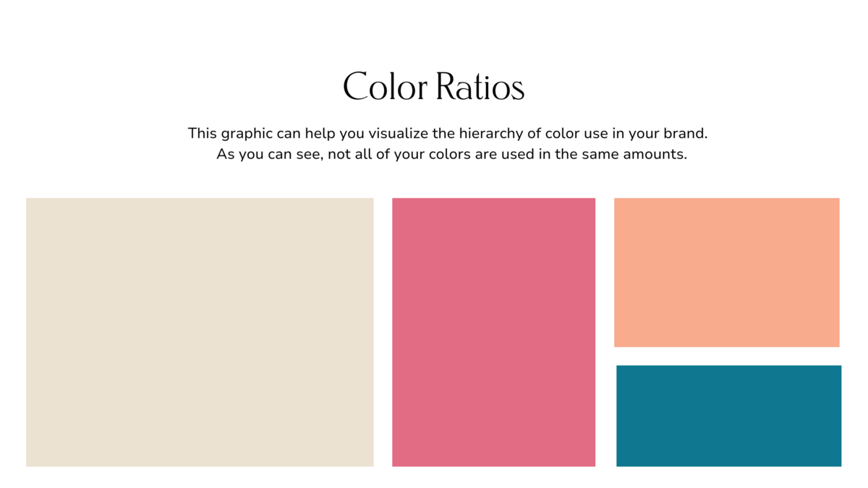Choose the teal blue color block

click(728, 416)
